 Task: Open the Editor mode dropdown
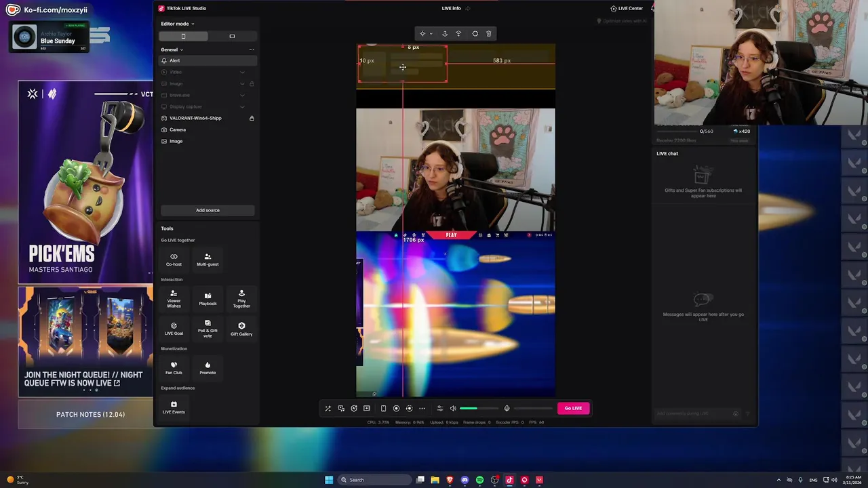[x=178, y=24]
